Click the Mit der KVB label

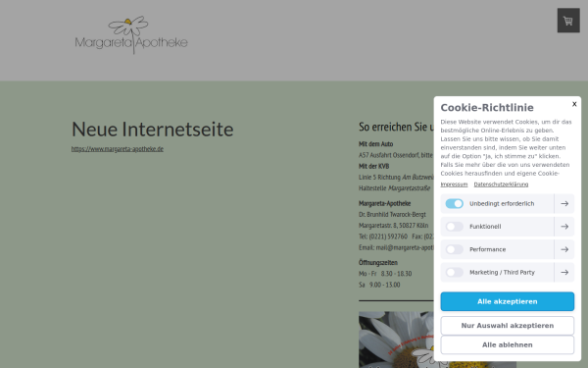point(374,166)
